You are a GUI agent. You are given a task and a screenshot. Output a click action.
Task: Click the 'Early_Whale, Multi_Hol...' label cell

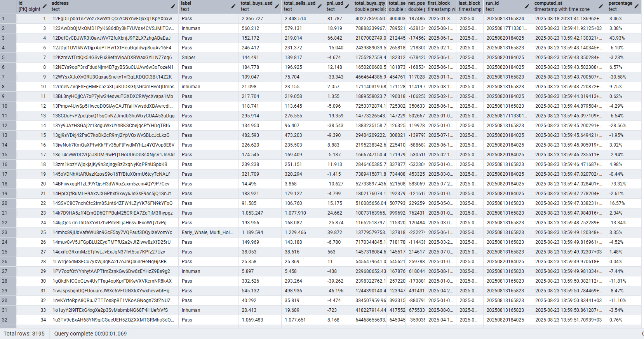click(x=207, y=232)
